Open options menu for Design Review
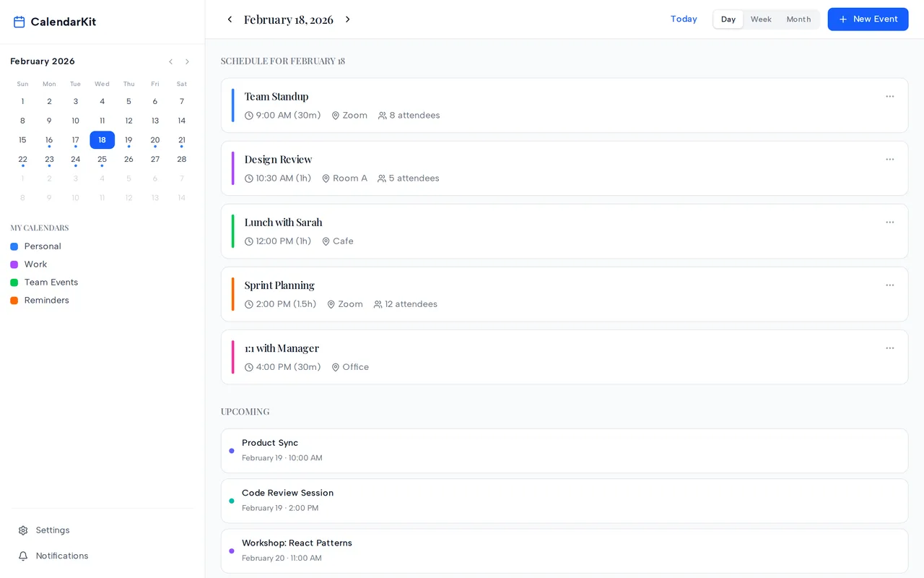Viewport: 924px width, 578px height. (890, 159)
